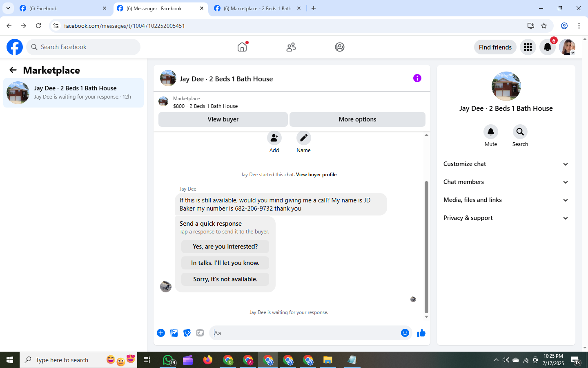Reload the current page
The width and height of the screenshot is (588, 368).
click(x=38, y=26)
